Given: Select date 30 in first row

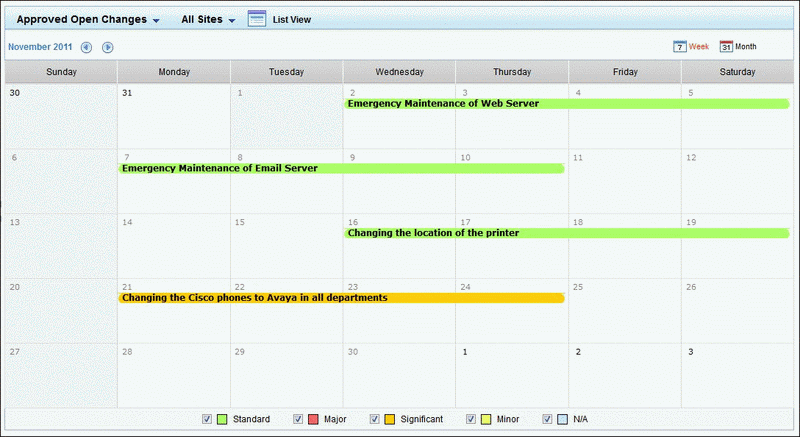Looking at the screenshot, I should [15, 93].
